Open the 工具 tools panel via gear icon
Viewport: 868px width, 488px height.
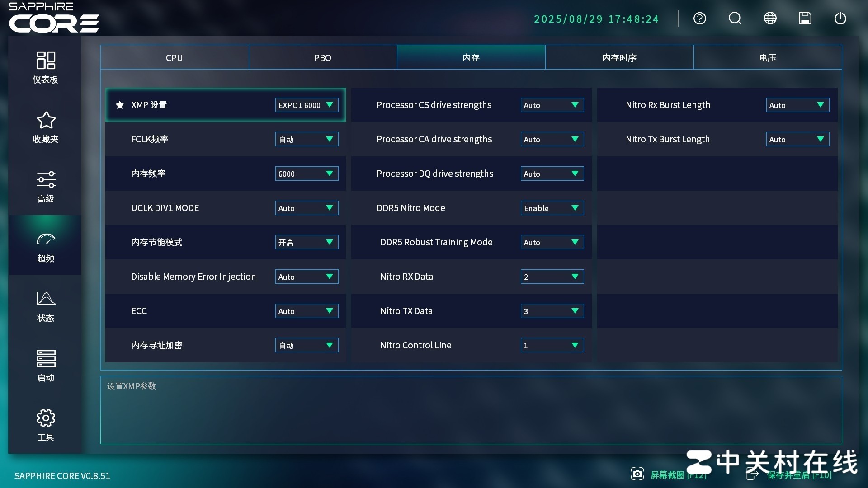point(45,424)
